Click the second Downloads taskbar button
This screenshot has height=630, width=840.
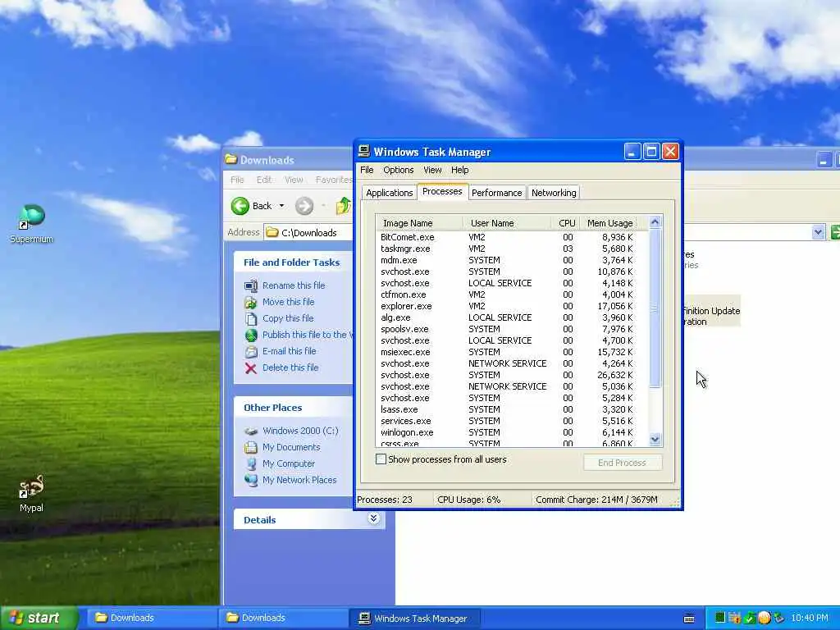click(x=284, y=618)
